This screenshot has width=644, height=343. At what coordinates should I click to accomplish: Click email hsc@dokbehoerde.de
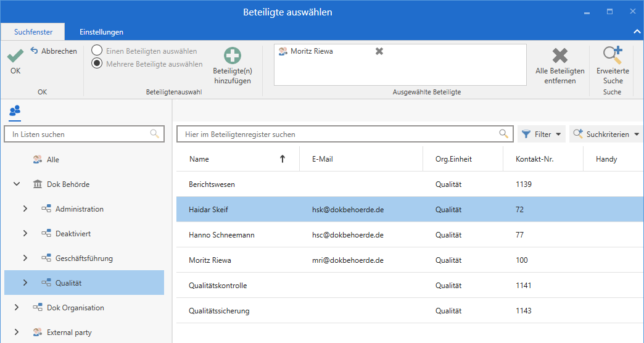click(348, 235)
